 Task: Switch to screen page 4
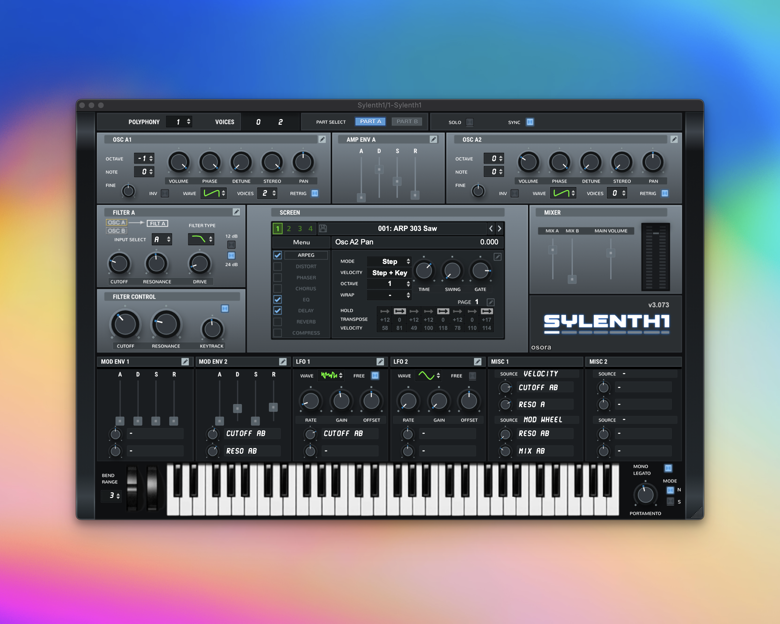click(310, 228)
